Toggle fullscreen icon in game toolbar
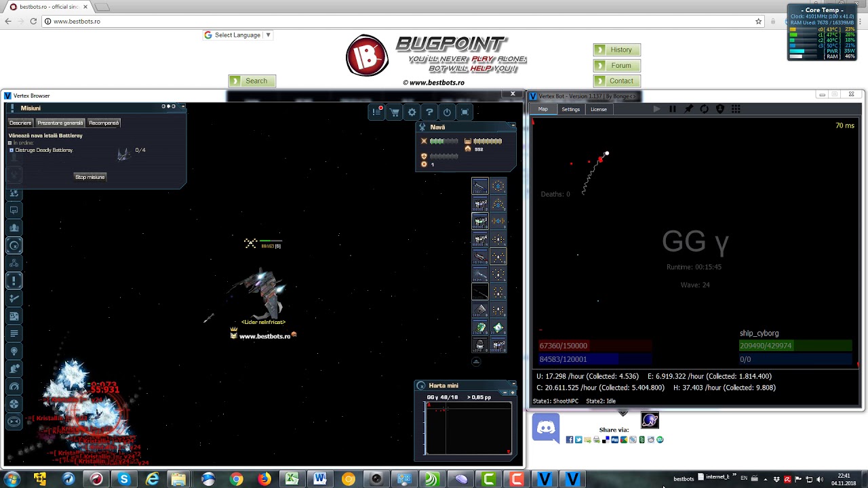Viewport: 868px width, 488px height. (x=465, y=112)
